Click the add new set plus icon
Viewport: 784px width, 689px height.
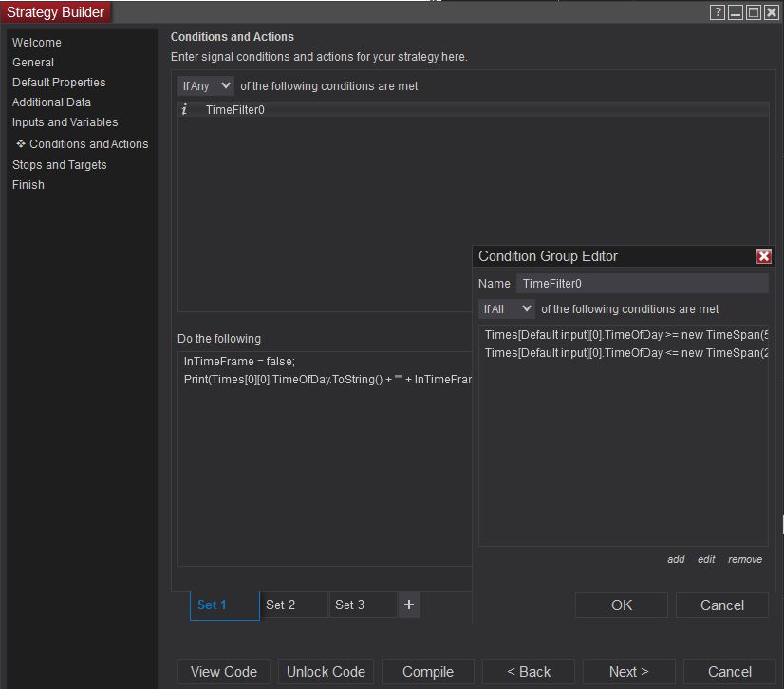[409, 605]
